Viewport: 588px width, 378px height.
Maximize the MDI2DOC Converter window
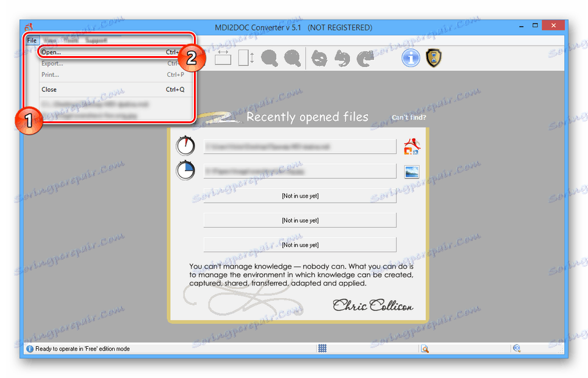(535, 26)
